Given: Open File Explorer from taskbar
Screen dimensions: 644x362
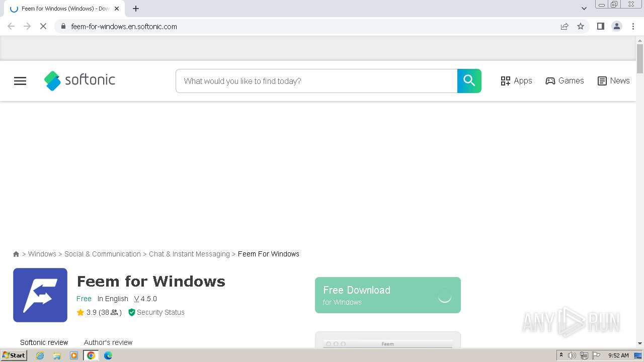Looking at the screenshot, I should pyautogui.click(x=57, y=355).
